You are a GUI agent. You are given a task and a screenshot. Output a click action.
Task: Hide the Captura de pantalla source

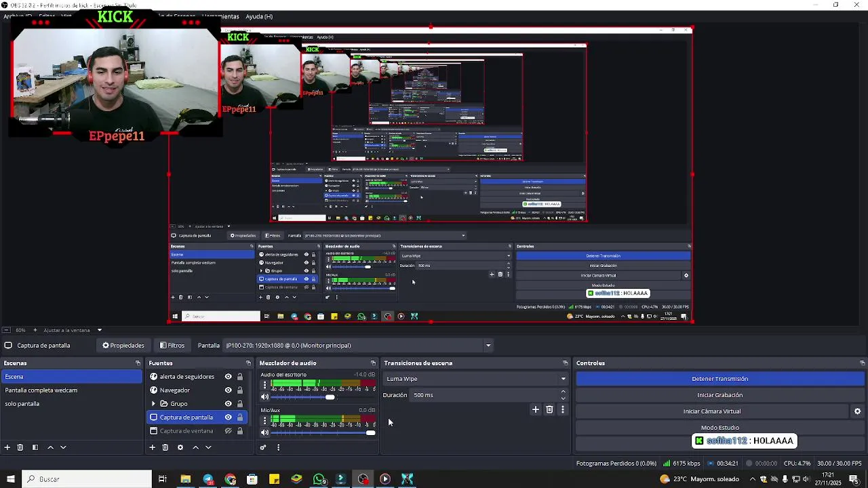point(229,418)
